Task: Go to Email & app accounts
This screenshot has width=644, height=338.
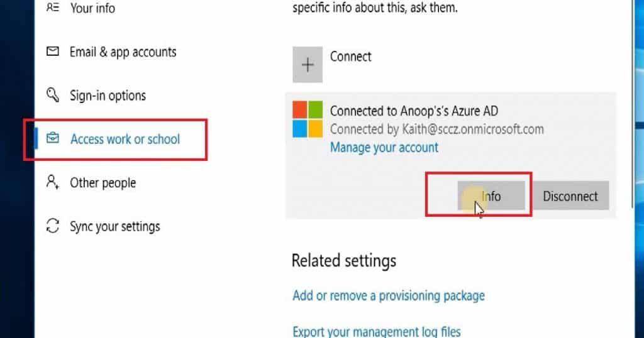Action: [x=123, y=52]
